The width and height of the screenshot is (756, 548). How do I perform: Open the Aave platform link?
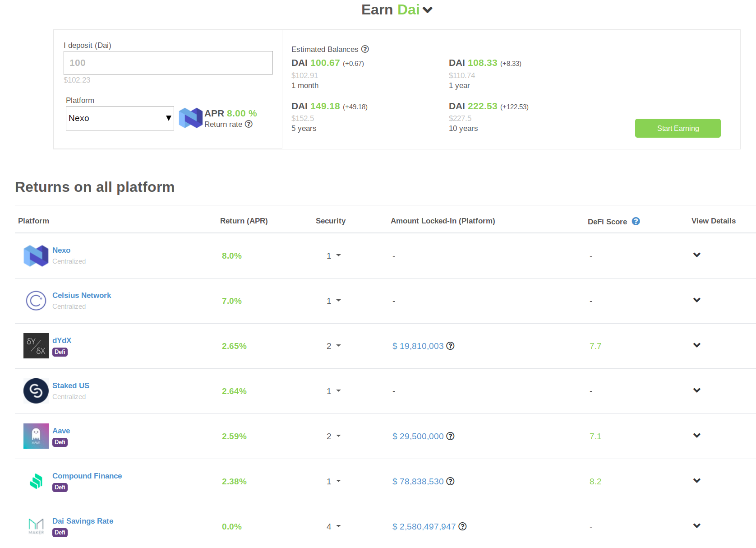click(x=61, y=431)
